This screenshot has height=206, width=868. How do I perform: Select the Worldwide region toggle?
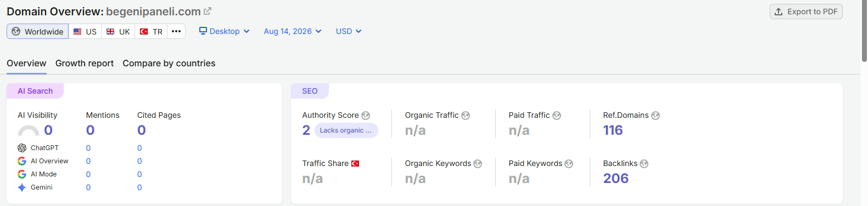(x=37, y=31)
